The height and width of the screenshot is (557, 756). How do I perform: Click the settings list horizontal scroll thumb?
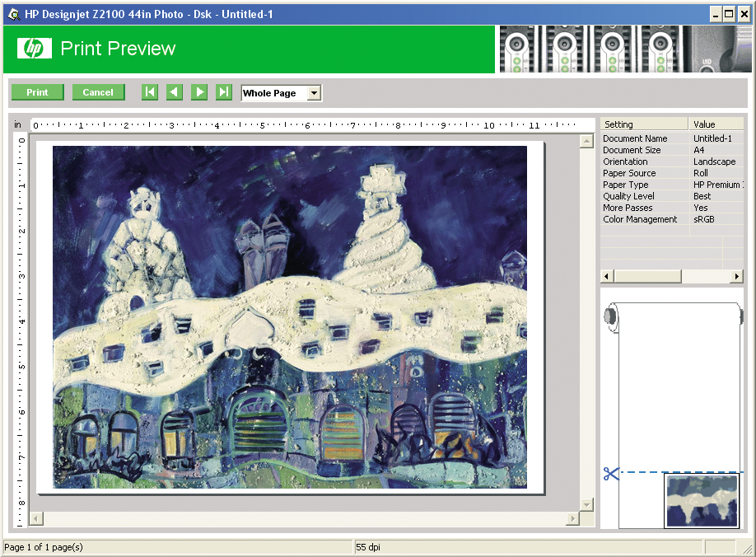click(647, 276)
